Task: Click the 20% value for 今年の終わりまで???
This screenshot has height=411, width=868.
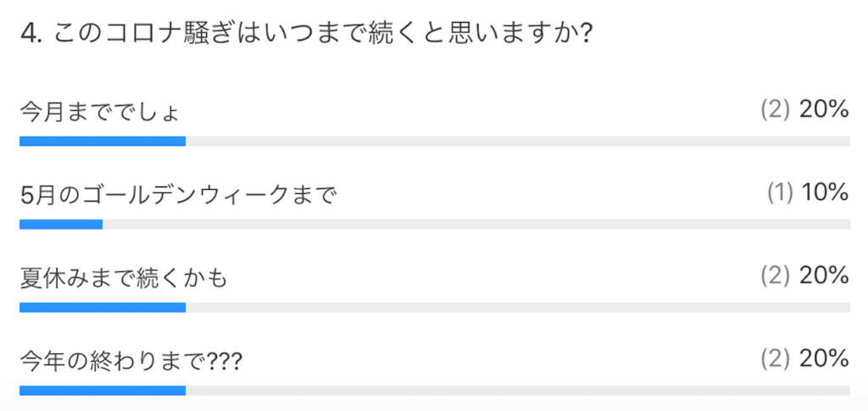Action: click(x=824, y=359)
